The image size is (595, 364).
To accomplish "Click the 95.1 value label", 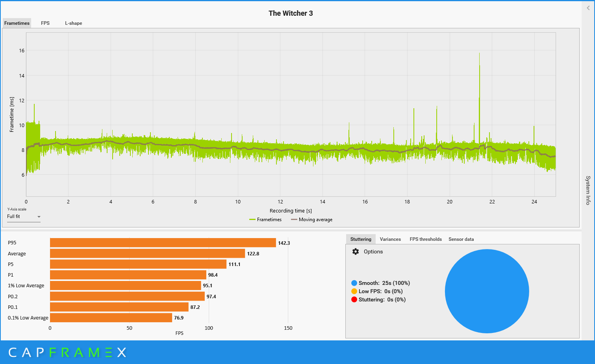I will [x=208, y=286].
